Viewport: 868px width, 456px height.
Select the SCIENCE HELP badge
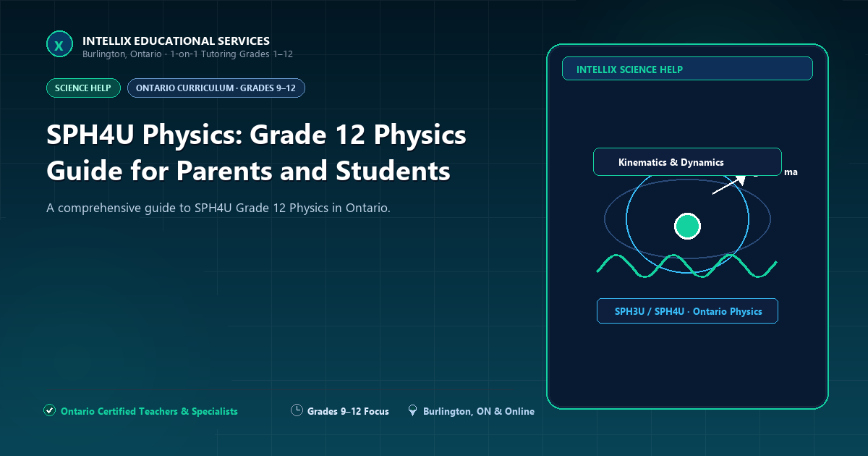pyautogui.click(x=83, y=88)
